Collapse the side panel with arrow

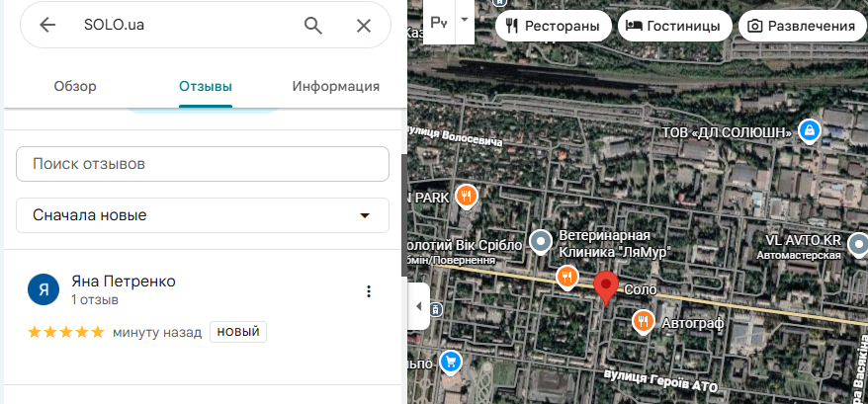point(418,306)
